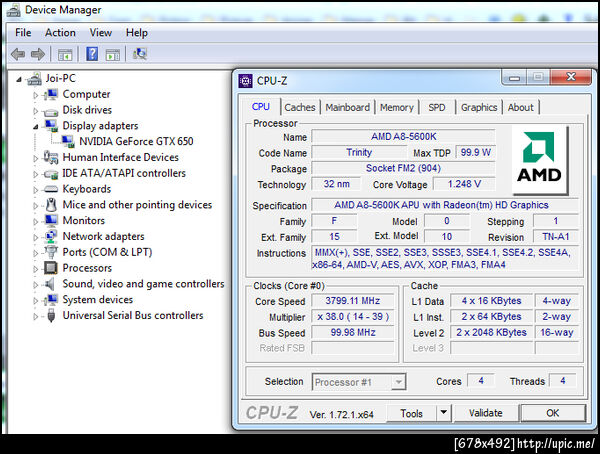
Task: Click the NVIDIA GeForce GTX 650 device icon
Action: point(68,141)
